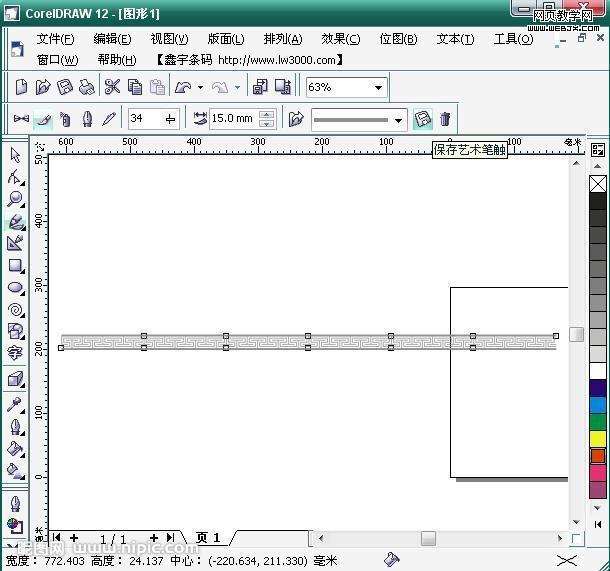Select the Eyedropper tool
This screenshot has height=571, width=610.
click(16, 405)
